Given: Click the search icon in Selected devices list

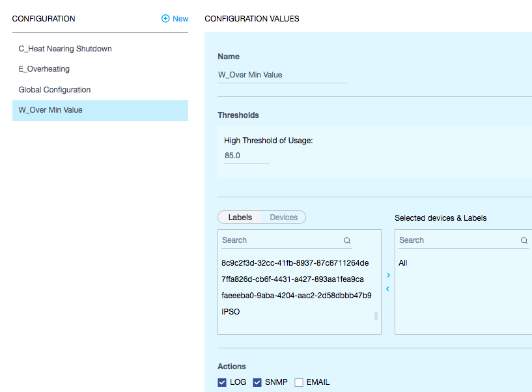Looking at the screenshot, I should click(x=524, y=241).
